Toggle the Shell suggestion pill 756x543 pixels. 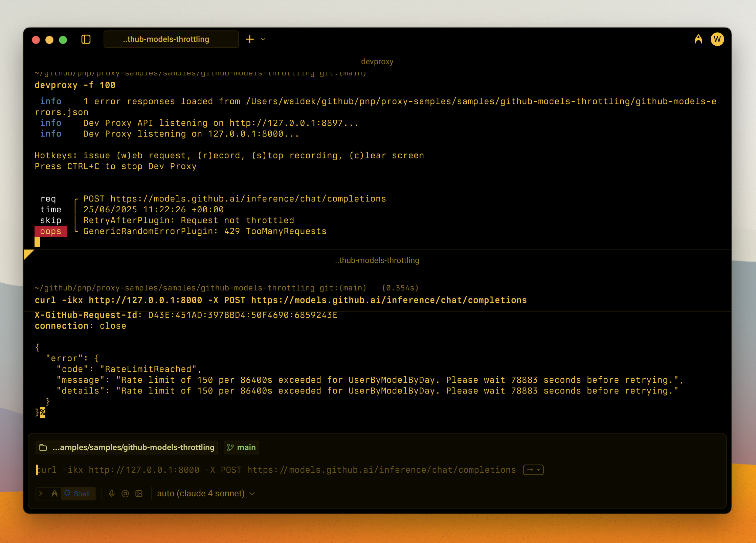pos(78,494)
